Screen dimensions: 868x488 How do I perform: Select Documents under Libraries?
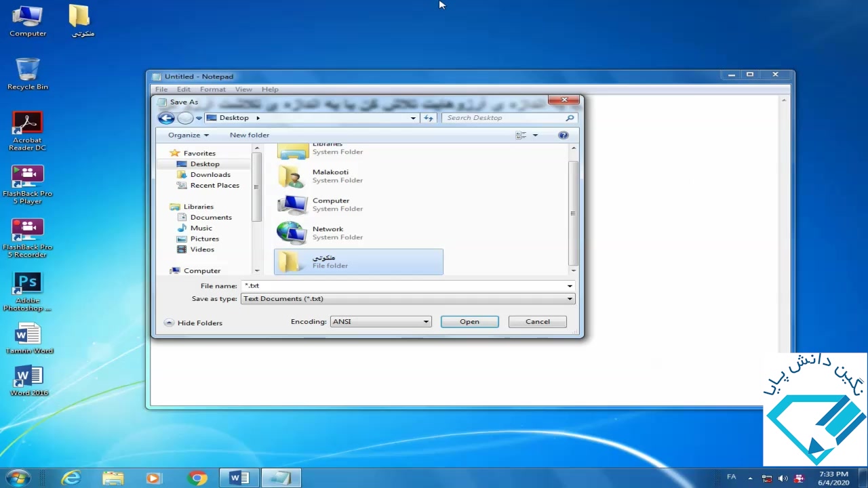pos(211,217)
